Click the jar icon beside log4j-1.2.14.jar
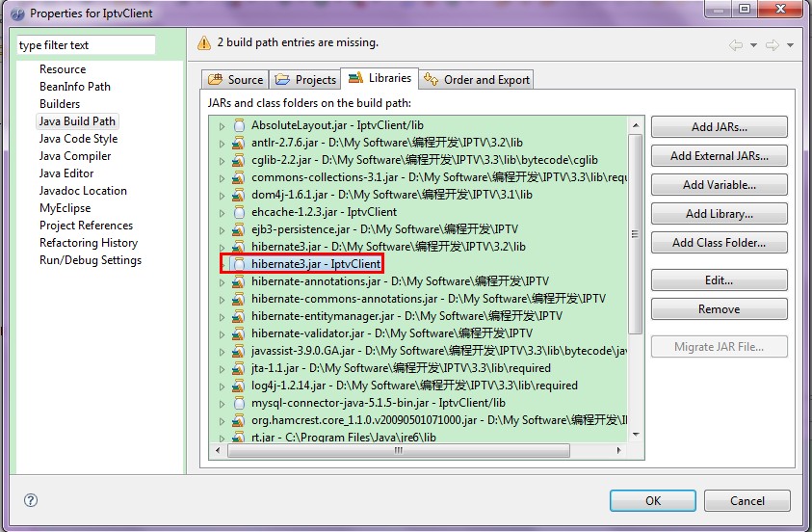The height and width of the screenshot is (532, 812). pos(239,386)
